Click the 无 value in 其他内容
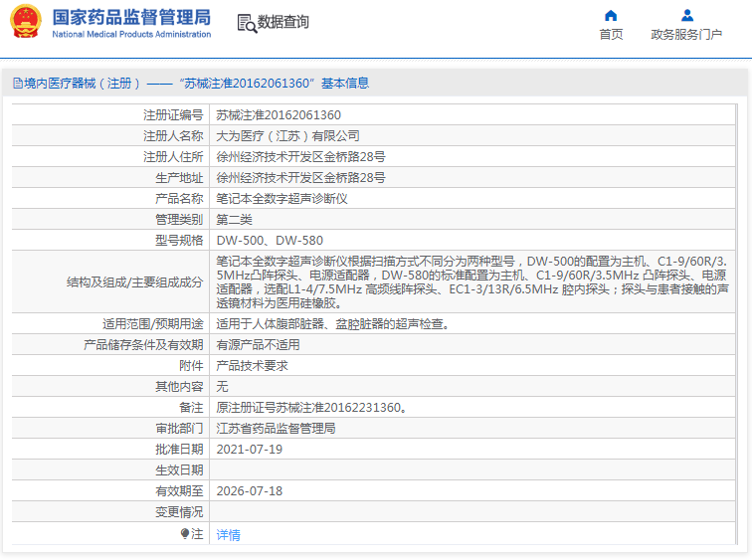 tap(222, 387)
